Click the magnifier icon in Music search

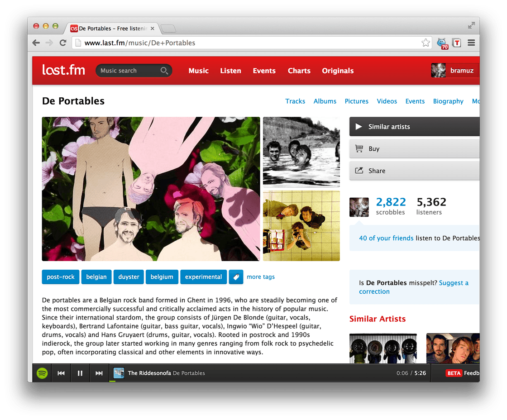point(164,71)
